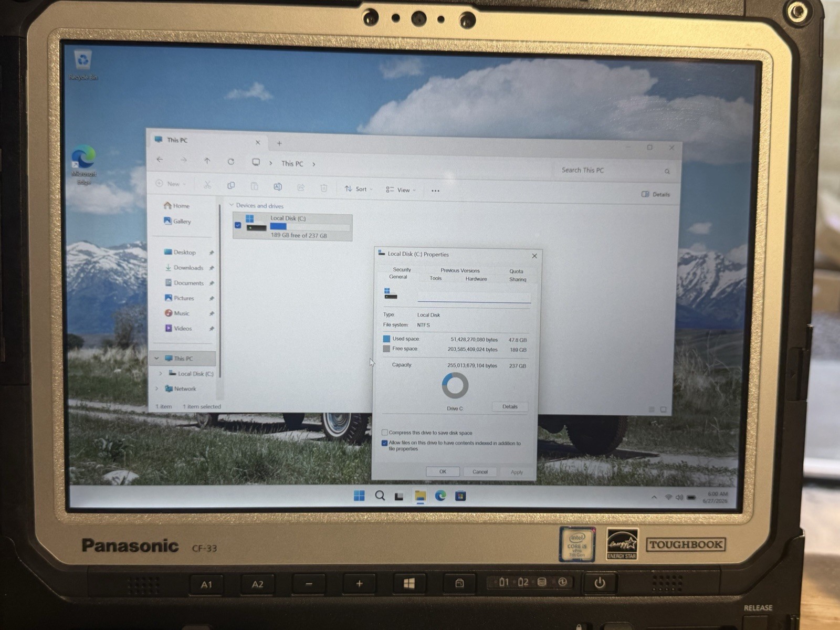Enable Compress this drive to save disk space
Viewport: 840px width, 630px height.
pyautogui.click(x=385, y=432)
